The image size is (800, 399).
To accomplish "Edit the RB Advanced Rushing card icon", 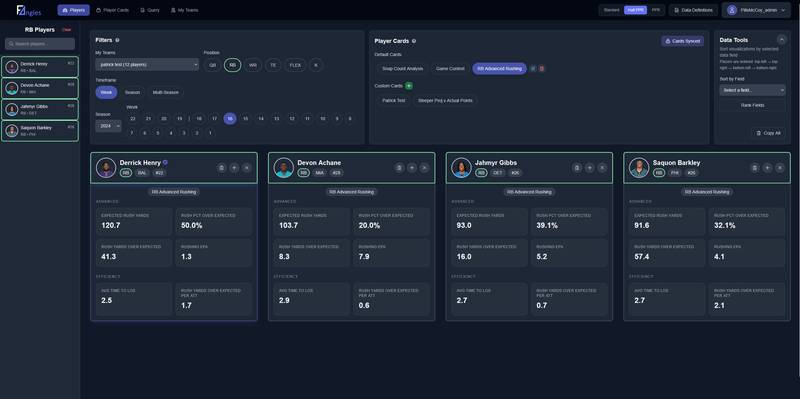I will 533,68.
